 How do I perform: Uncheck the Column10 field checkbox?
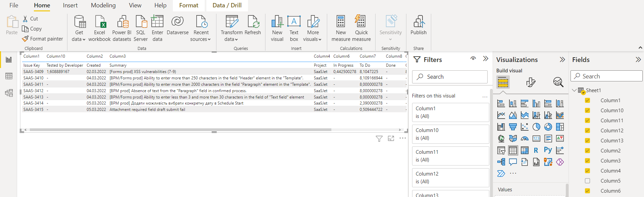coord(587,111)
